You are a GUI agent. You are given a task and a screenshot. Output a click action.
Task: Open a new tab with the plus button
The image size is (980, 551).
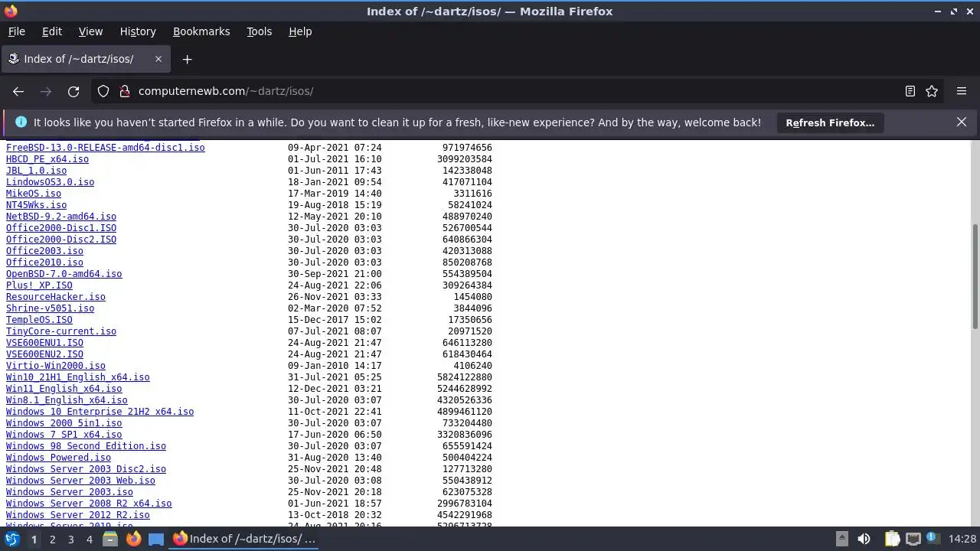(x=187, y=59)
